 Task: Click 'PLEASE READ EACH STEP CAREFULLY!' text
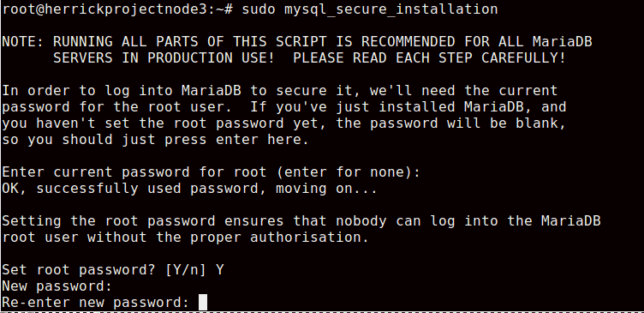coord(430,58)
